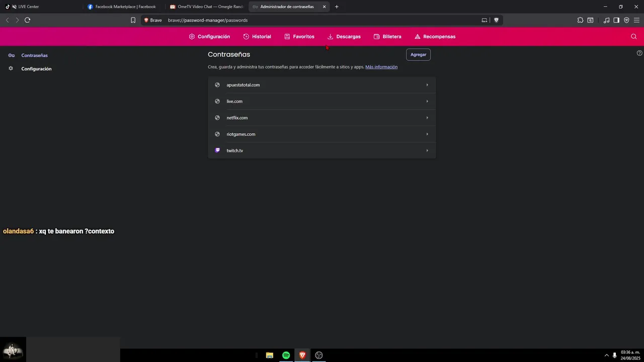Open the Más información link
The image size is (644, 362).
click(381, 67)
